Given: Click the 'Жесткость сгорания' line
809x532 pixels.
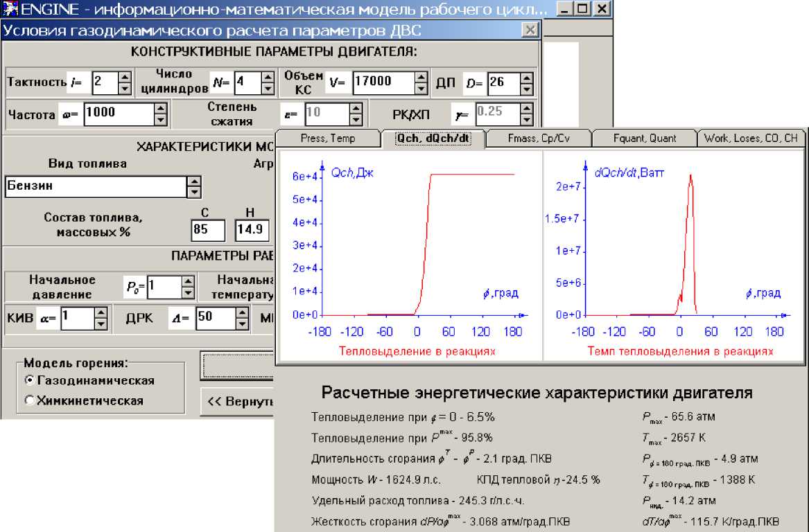Looking at the screenshot, I should pos(441,521).
